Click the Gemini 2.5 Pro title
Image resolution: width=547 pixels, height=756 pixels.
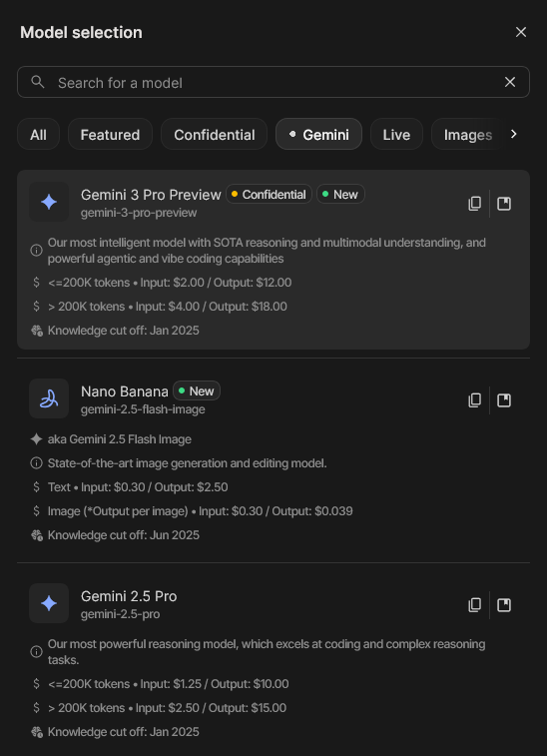[129, 596]
